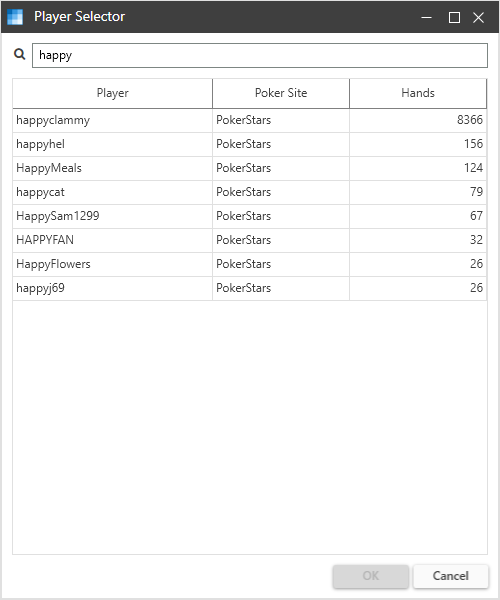Select HappySam1299 in the list

pyautogui.click(x=249, y=216)
